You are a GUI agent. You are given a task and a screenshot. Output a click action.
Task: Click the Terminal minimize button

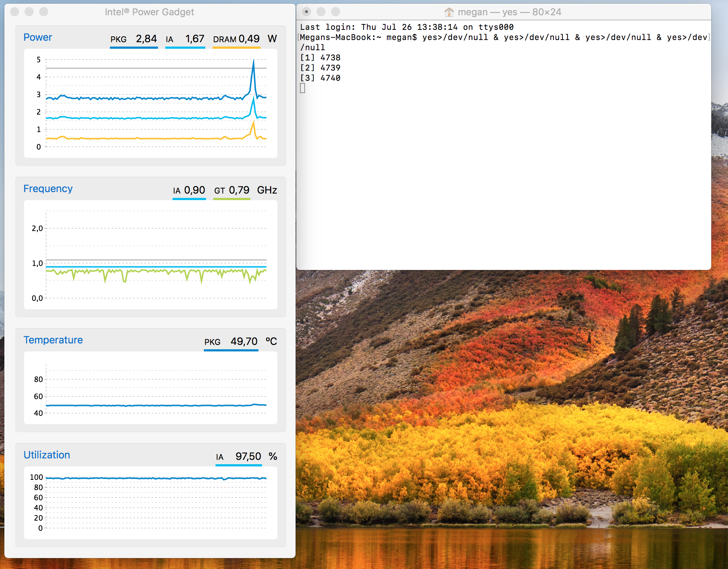click(321, 12)
